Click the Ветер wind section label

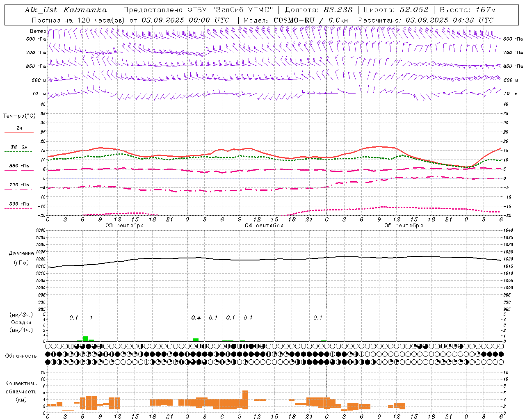pyautogui.click(x=38, y=31)
